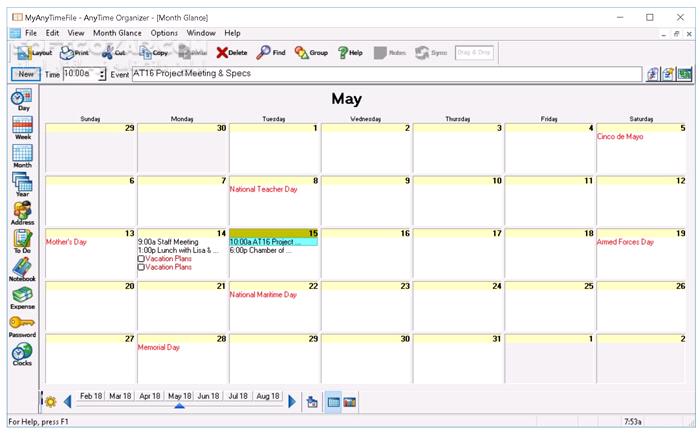Open Help with the question mark icon
The width and height of the screenshot is (700, 434).
[x=350, y=53]
